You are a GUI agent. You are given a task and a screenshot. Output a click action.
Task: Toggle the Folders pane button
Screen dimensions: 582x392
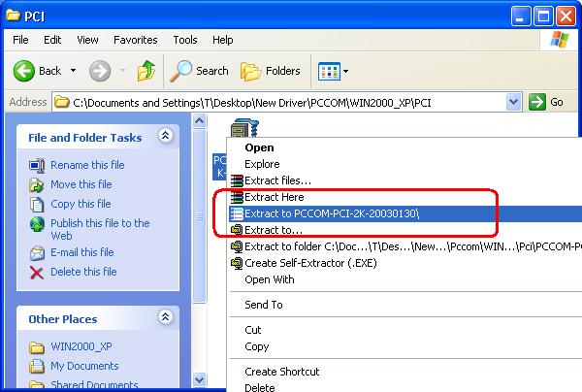[x=271, y=71]
